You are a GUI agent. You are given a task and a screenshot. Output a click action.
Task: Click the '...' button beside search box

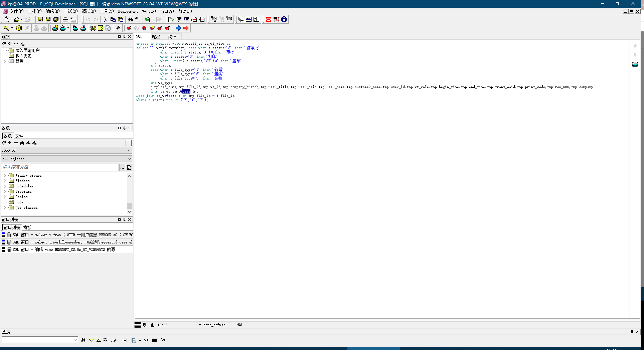pyautogui.click(x=122, y=167)
